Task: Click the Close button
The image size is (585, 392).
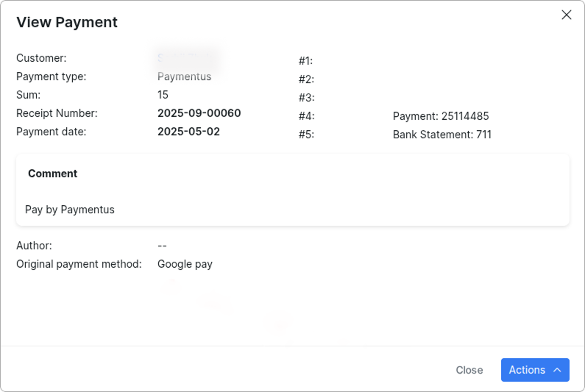Action: (469, 370)
